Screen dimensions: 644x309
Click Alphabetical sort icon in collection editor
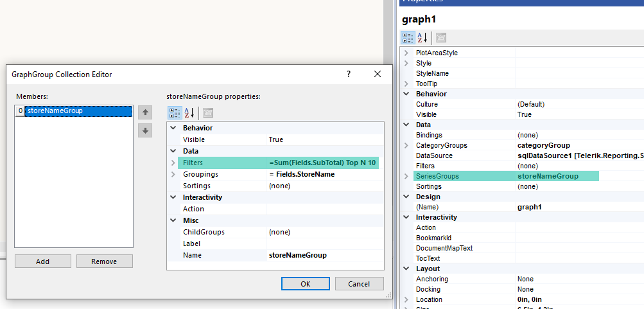(x=189, y=113)
